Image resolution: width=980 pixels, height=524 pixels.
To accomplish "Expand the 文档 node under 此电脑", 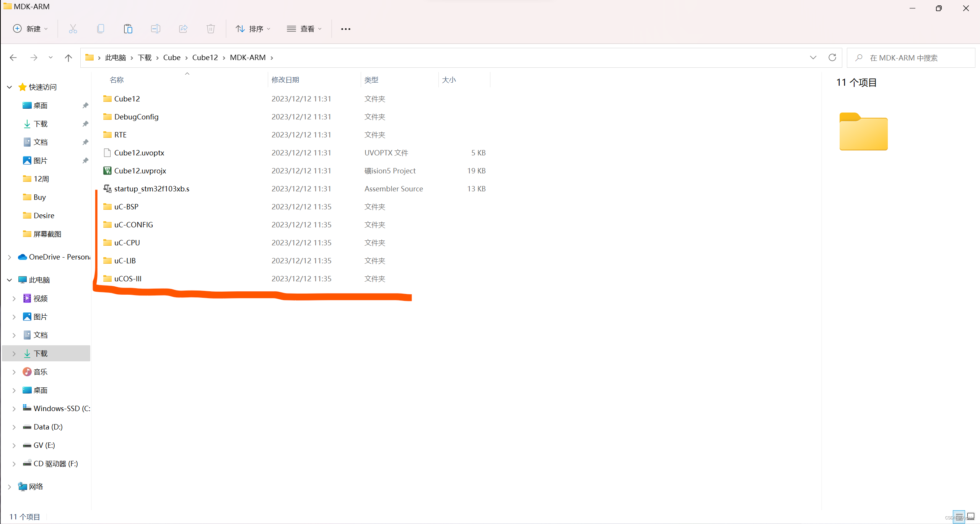I will click(14, 335).
